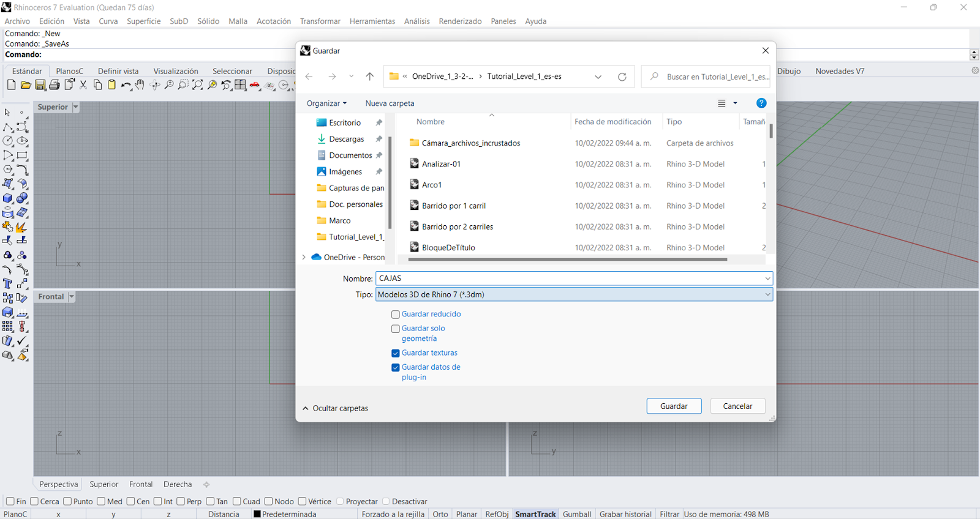Image resolution: width=980 pixels, height=519 pixels.
Task: Click the Cut scissors icon
Action: (x=83, y=85)
